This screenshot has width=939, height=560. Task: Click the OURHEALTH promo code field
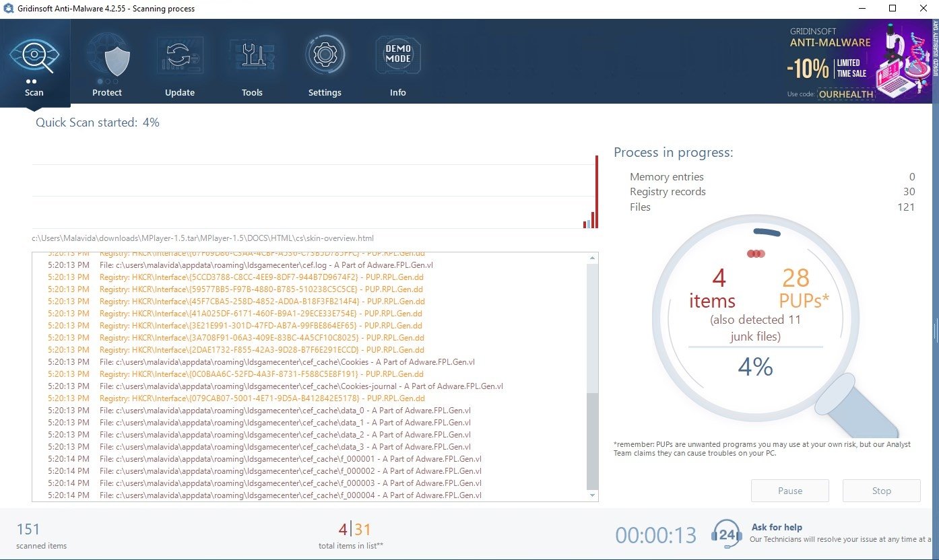846,94
